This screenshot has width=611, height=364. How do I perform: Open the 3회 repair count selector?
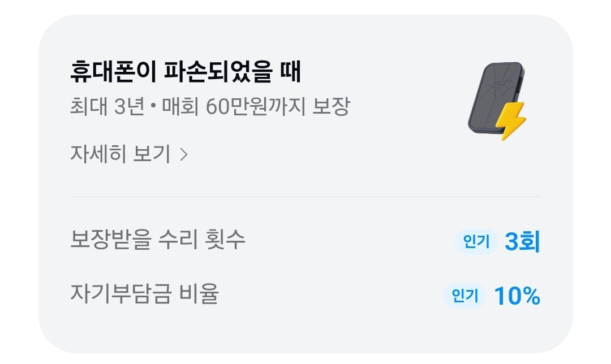click(522, 242)
